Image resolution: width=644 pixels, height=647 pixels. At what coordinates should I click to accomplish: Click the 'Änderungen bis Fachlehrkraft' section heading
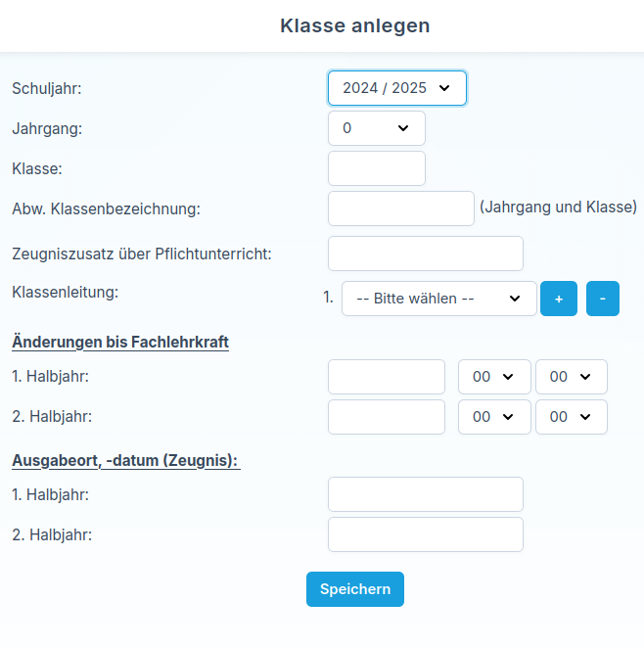(120, 343)
